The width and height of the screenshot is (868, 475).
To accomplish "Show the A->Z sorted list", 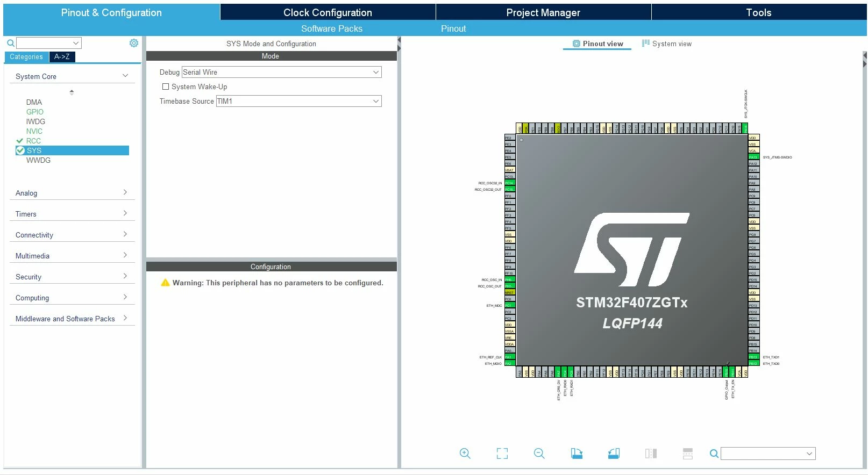I will click(x=62, y=56).
